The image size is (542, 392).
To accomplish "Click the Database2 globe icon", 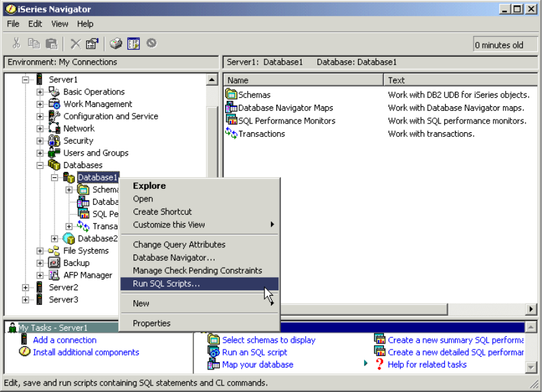I will [x=69, y=238].
